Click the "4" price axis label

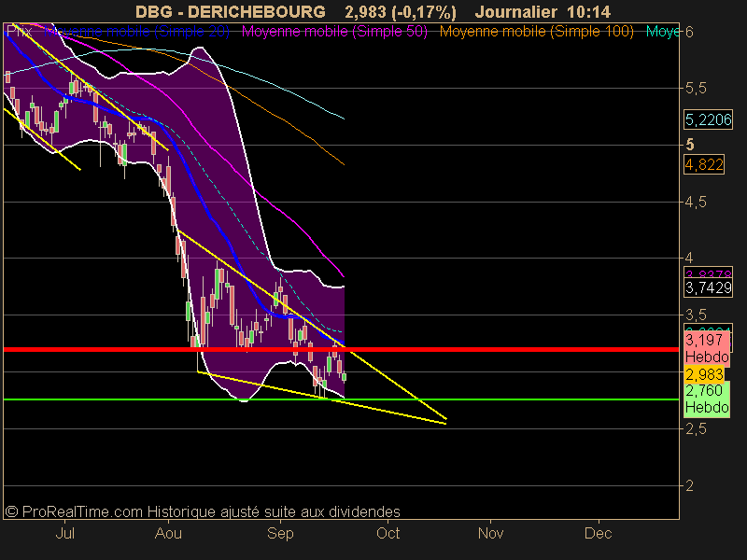click(689, 259)
